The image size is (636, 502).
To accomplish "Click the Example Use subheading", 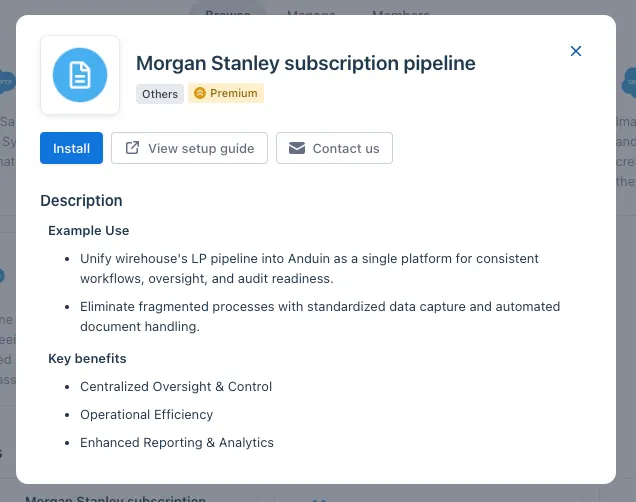I will [x=88, y=231].
